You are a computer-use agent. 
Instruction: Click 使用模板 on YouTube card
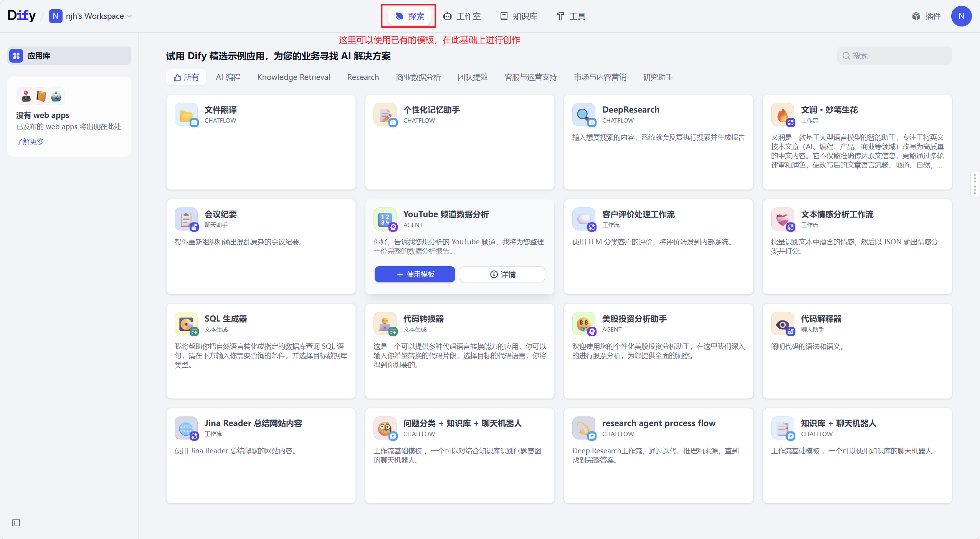(x=415, y=274)
